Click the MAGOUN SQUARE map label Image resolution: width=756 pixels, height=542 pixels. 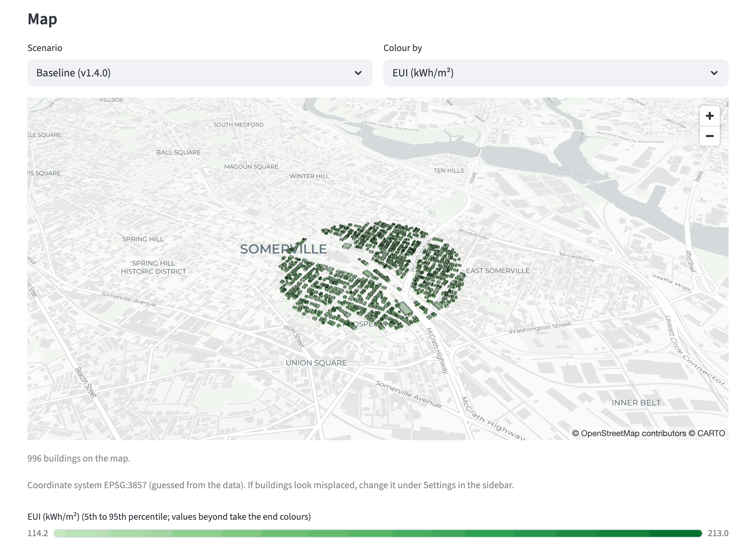251,167
